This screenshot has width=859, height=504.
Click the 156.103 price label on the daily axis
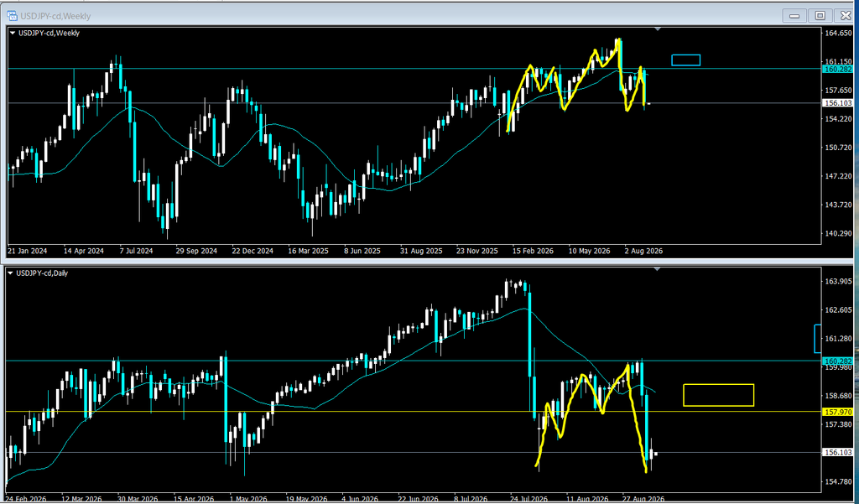tap(838, 453)
